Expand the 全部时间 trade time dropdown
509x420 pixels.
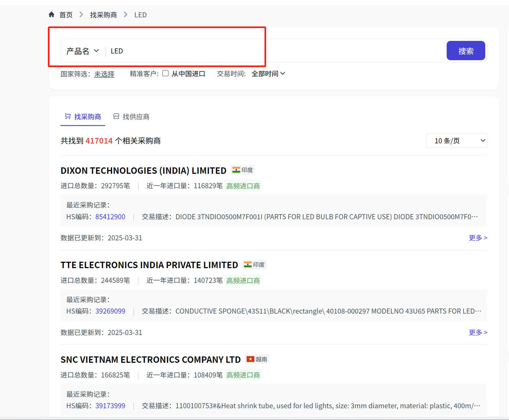click(268, 73)
